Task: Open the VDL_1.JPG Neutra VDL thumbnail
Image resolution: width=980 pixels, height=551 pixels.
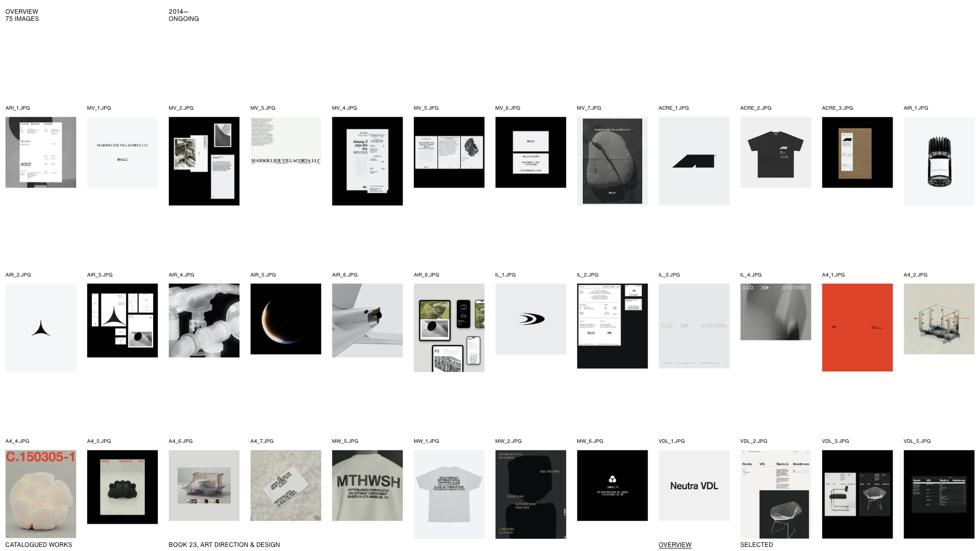Action: pos(694,485)
